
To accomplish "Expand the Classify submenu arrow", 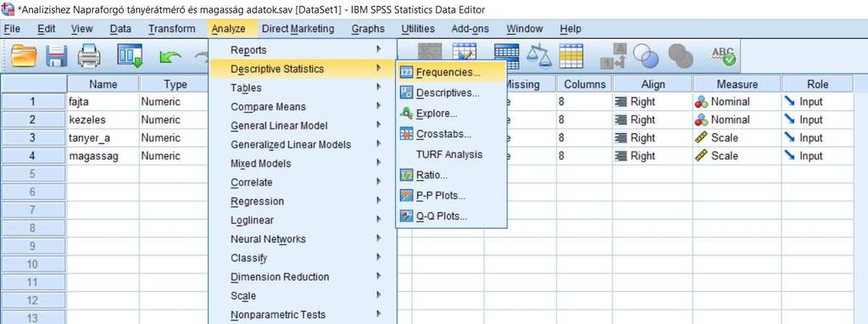I will coord(379,257).
